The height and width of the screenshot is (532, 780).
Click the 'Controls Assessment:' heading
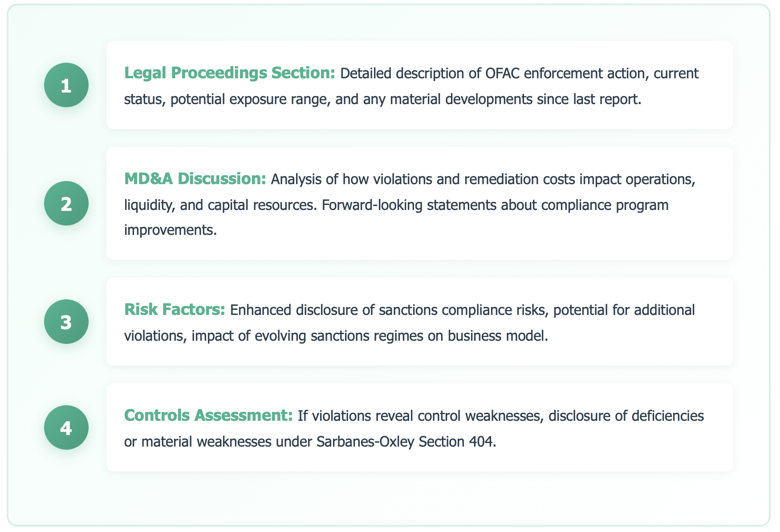click(x=208, y=415)
